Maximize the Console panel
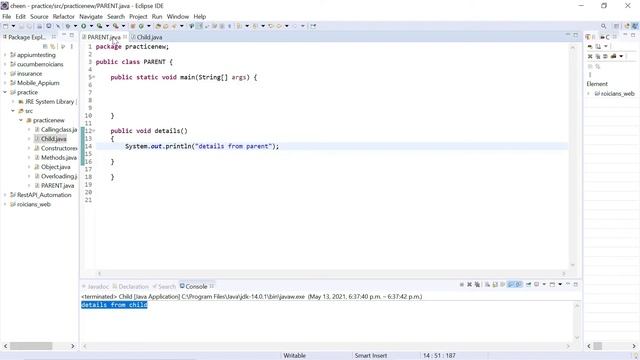This screenshot has height=360, width=640. point(576,284)
